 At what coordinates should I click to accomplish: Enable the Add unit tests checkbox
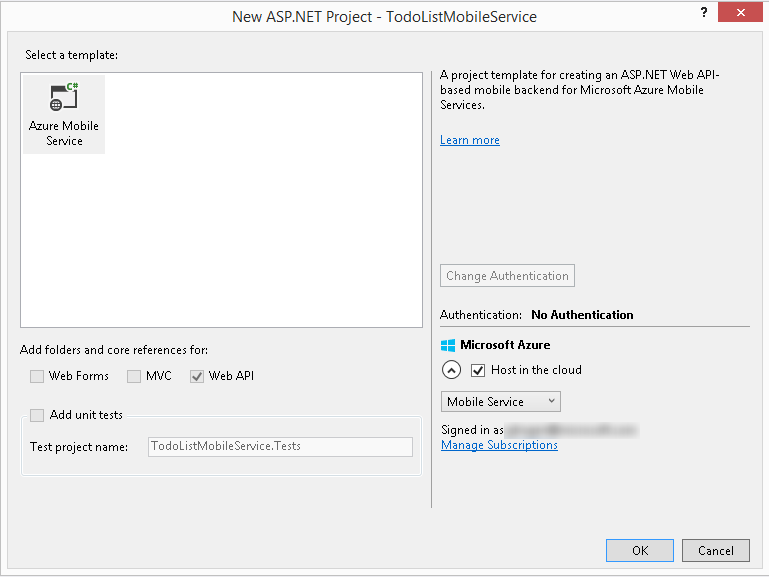point(37,415)
